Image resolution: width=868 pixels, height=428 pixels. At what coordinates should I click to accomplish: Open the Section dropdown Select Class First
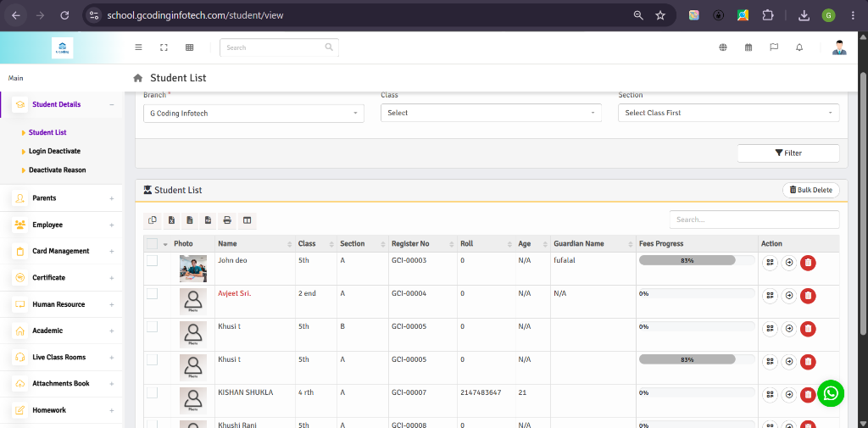click(728, 113)
